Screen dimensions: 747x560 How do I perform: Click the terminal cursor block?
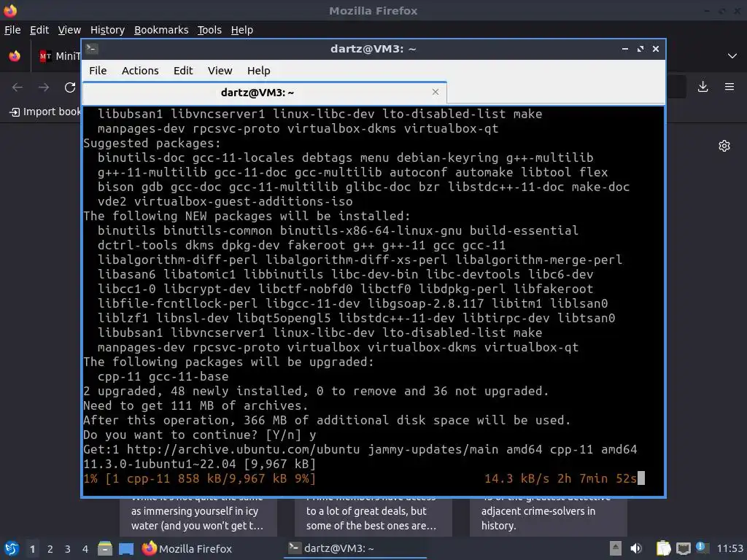point(641,478)
